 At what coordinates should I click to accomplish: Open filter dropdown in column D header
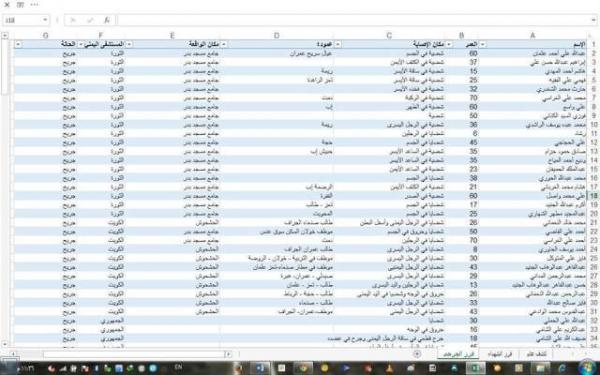(x=223, y=44)
